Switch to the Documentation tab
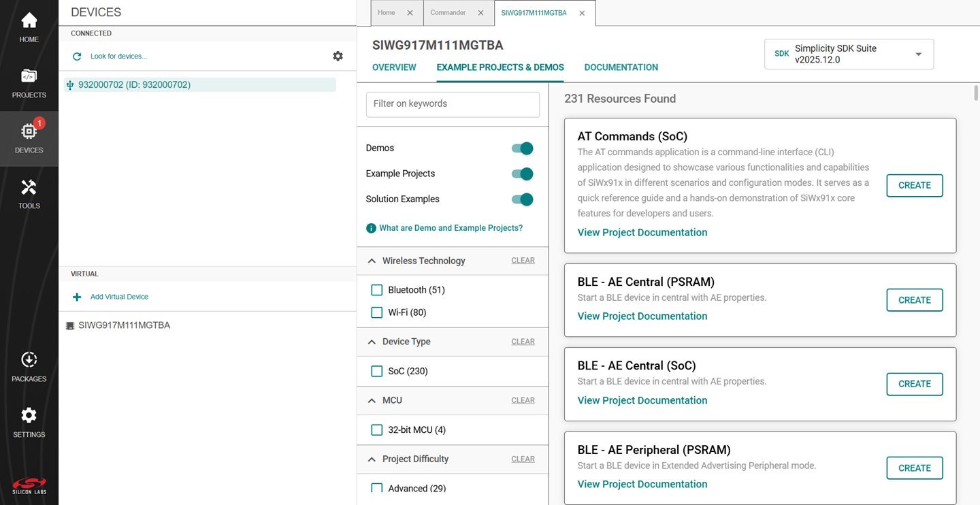Viewport: 980px width, 505px height. (620, 67)
